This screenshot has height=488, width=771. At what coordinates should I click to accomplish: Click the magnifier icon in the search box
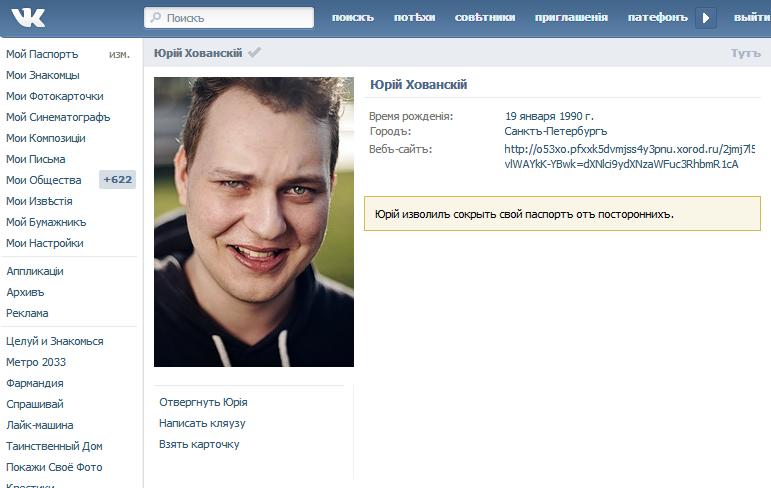pyautogui.click(x=155, y=18)
